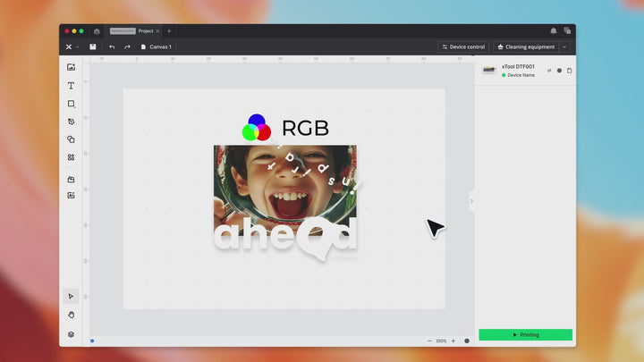Select the Insert Image tool
Image resolution: width=644 pixels, height=362 pixels.
(71, 67)
